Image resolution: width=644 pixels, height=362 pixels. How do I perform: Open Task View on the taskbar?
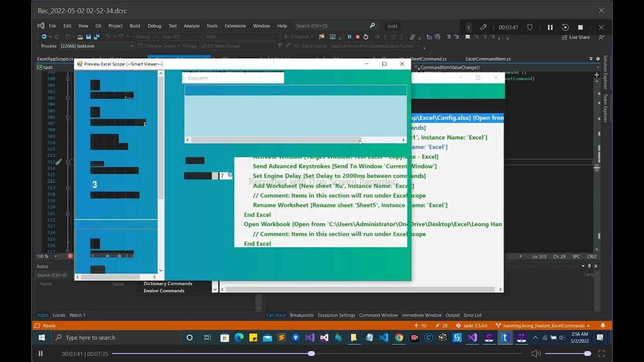(x=207, y=338)
